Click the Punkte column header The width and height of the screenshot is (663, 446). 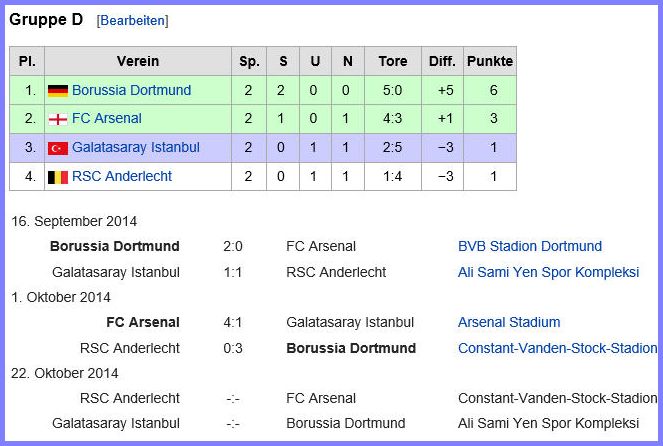[x=490, y=61]
